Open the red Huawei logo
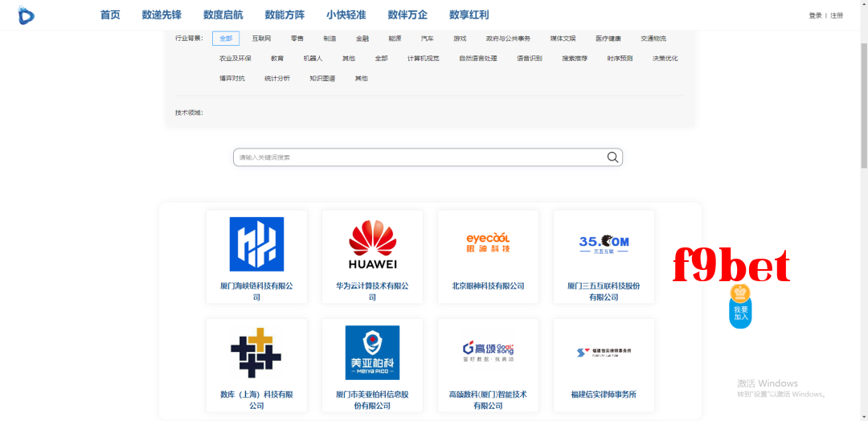868x421 pixels. [372, 244]
